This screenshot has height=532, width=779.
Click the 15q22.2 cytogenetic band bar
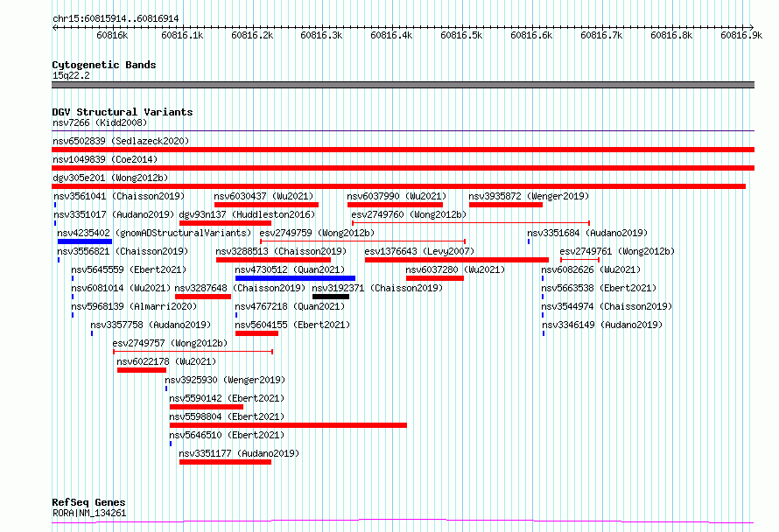point(403,85)
